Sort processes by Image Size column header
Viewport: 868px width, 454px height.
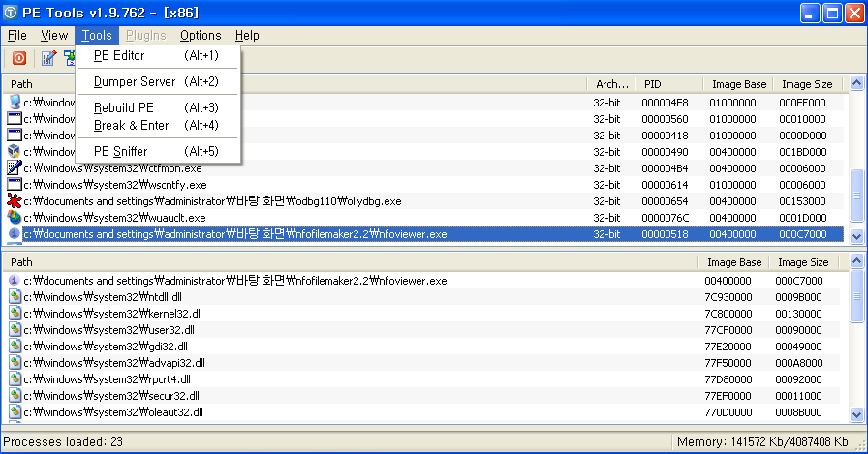tap(807, 84)
